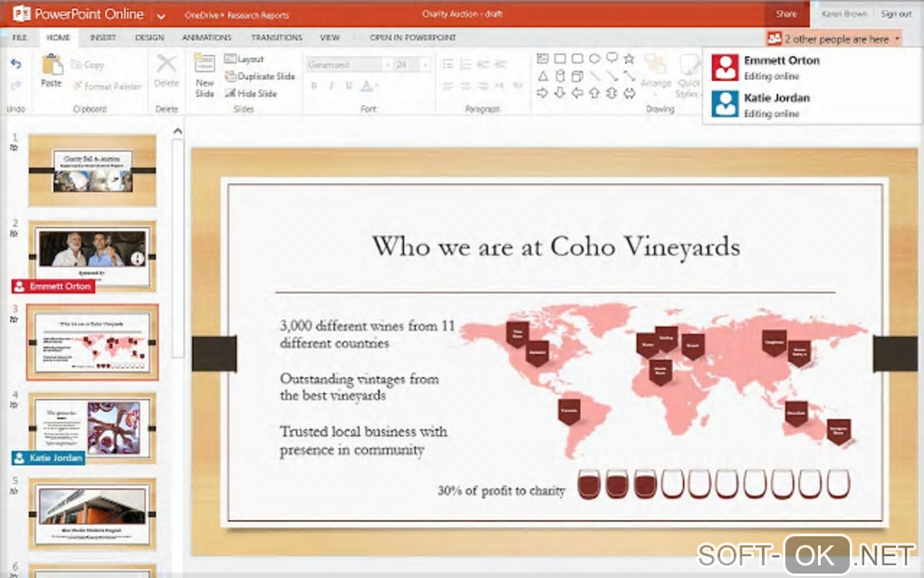The width and height of the screenshot is (924, 578).
Task: Switch to the VIEW tab
Action: click(x=330, y=37)
